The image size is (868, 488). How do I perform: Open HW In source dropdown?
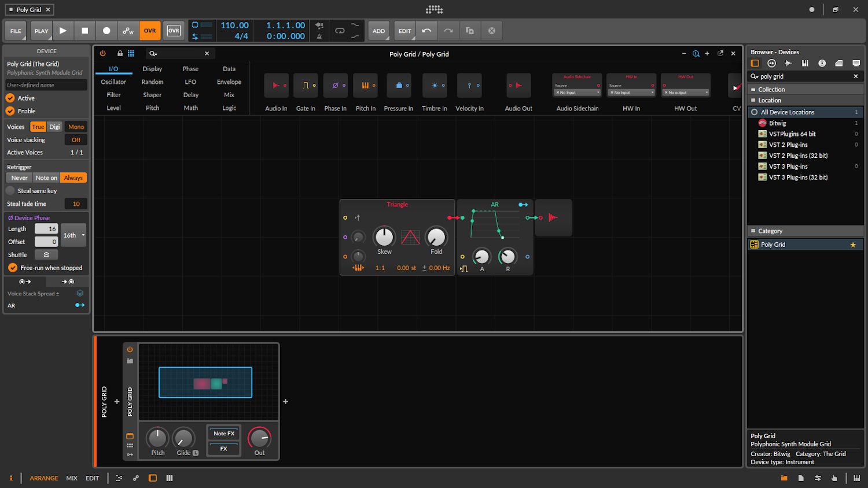(x=631, y=93)
